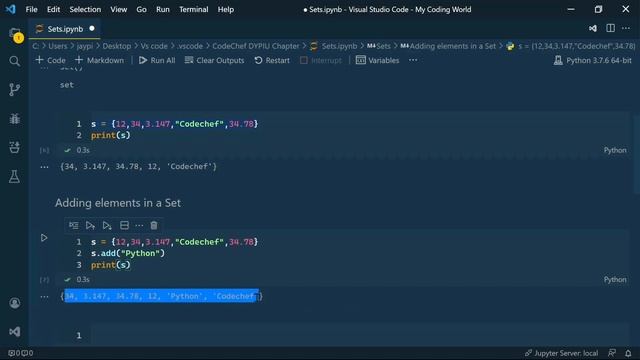Split the editor to the right
640x360 pixels.
(610, 28)
